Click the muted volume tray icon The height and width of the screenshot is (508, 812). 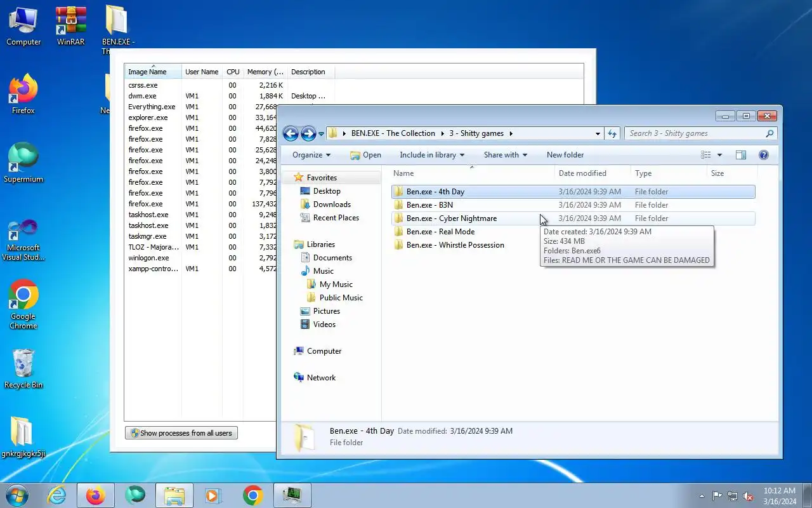748,496
